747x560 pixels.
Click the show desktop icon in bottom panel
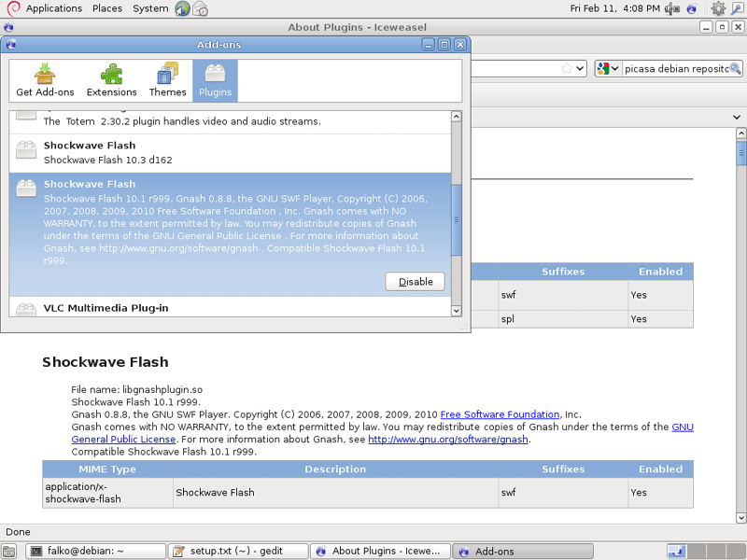click(x=9, y=551)
